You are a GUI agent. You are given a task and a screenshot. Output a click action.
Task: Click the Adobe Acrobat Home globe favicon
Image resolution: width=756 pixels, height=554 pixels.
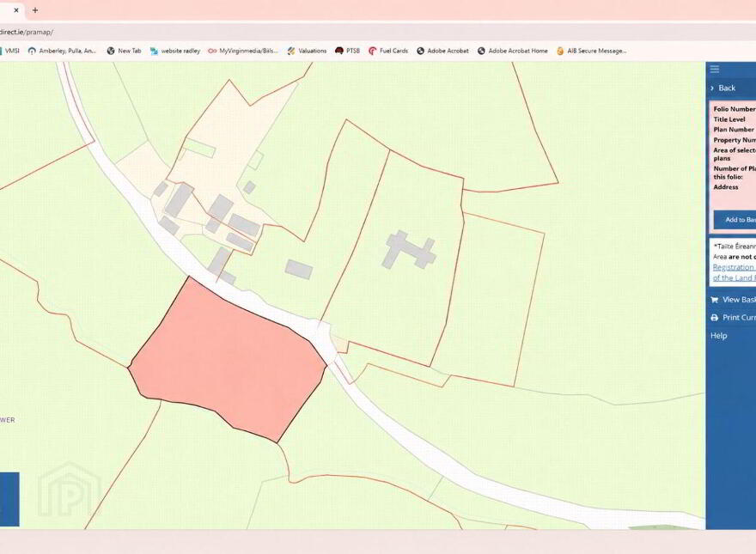pos(481,51)
